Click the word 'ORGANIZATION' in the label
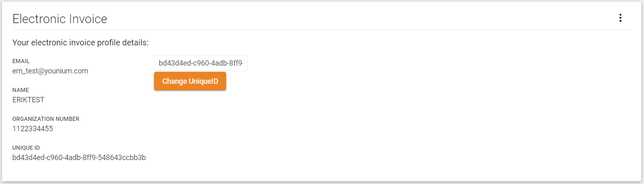644x184 pixels. click(33, 119)
